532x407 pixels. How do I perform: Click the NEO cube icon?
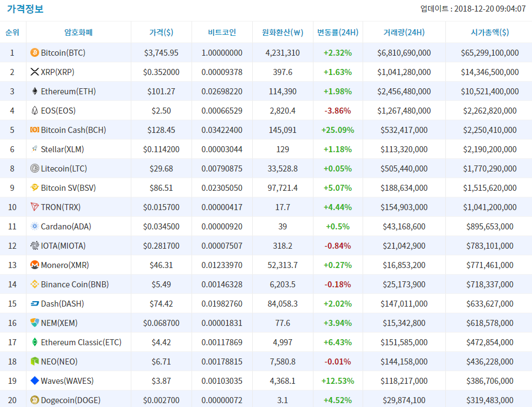pyautogui.click(x=35, y=362)
